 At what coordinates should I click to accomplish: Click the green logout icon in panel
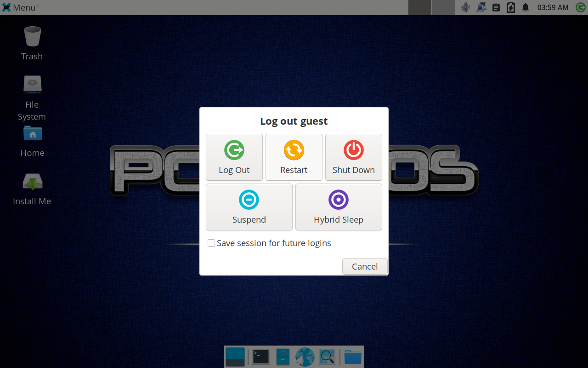click(x=580, y=7)
